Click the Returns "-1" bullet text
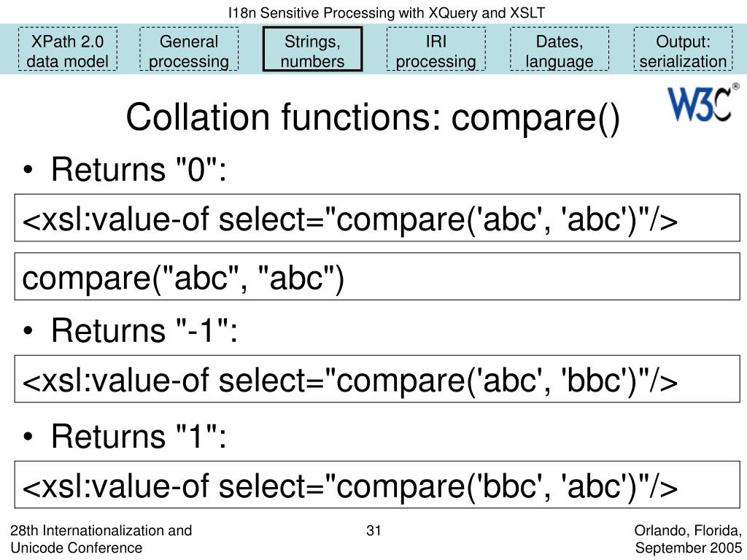The image size is (747, 560). click(x=144, y=330)
